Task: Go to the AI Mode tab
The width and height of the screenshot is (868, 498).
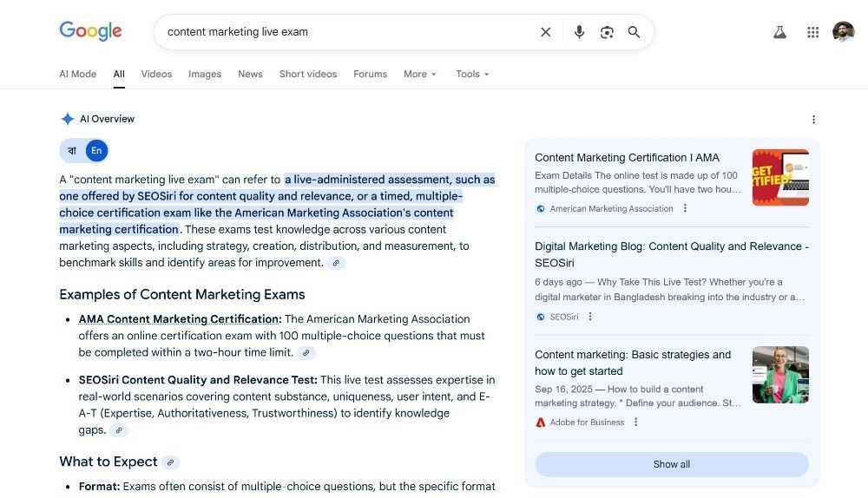Action: pyautogui.click(x=77, y=74)
